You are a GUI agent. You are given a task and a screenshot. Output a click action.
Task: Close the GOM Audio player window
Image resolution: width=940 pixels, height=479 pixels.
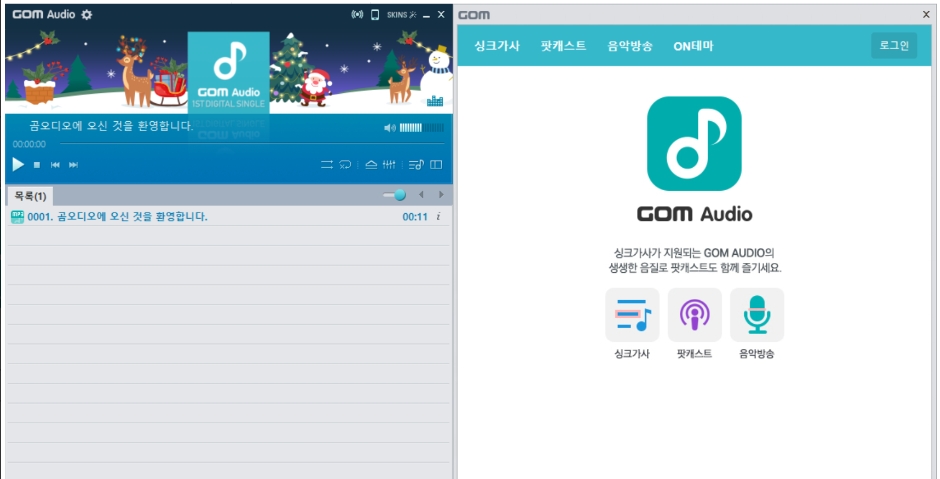[441, 14]
